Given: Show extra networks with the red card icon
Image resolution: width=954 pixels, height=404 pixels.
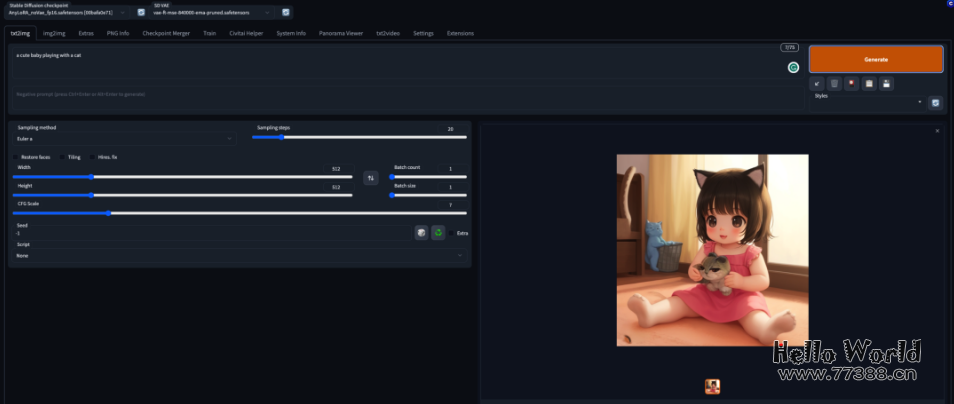Looking at the screenshot, I should (x=851, y=83).
